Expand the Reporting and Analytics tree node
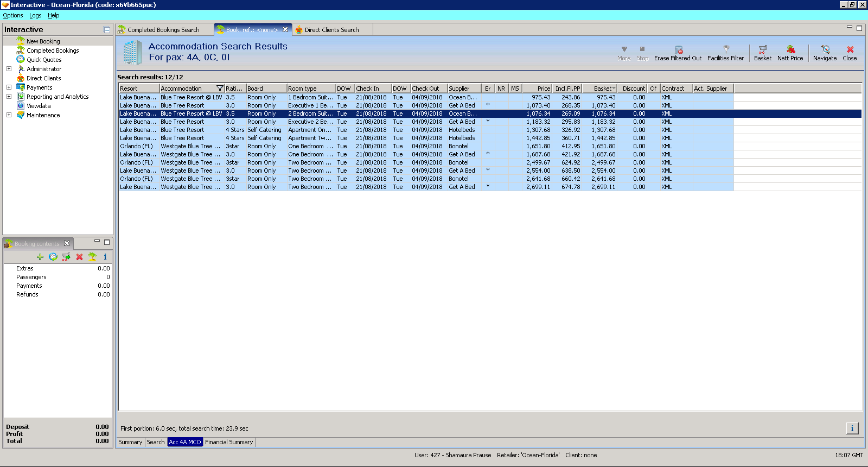 tap(9, 97)
